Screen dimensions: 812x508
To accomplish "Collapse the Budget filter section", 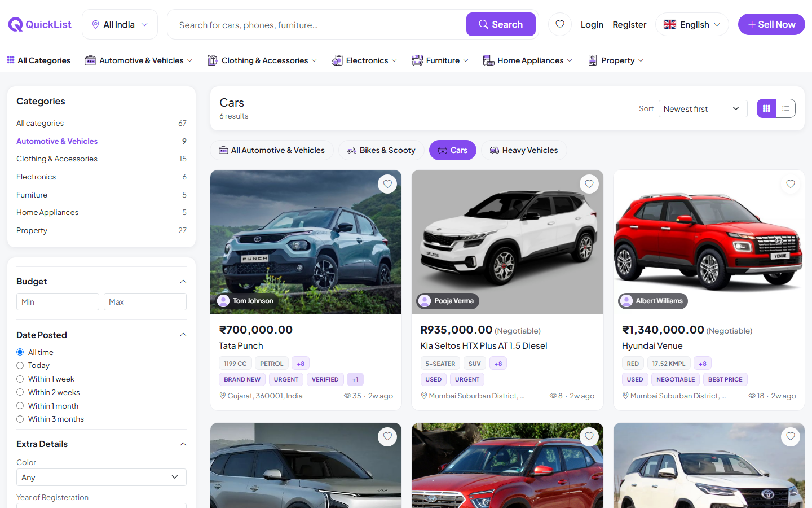I will click(183, 282).
